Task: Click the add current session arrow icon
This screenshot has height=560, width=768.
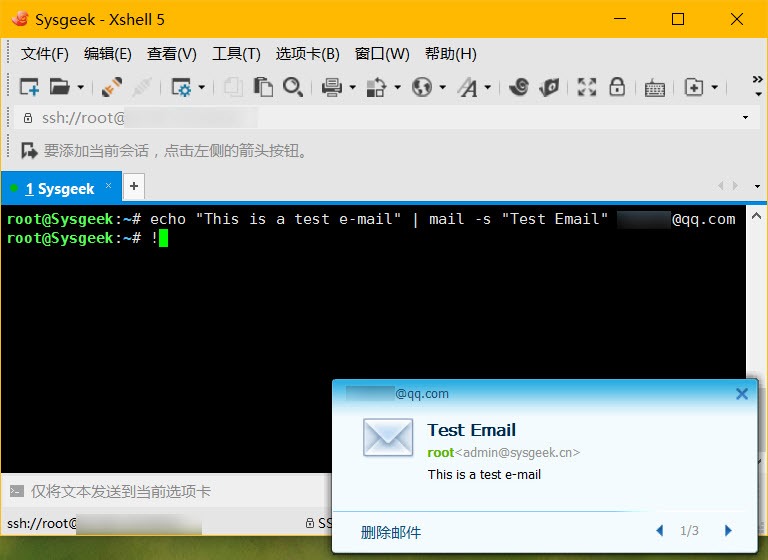Action: (x=29, y=150)
